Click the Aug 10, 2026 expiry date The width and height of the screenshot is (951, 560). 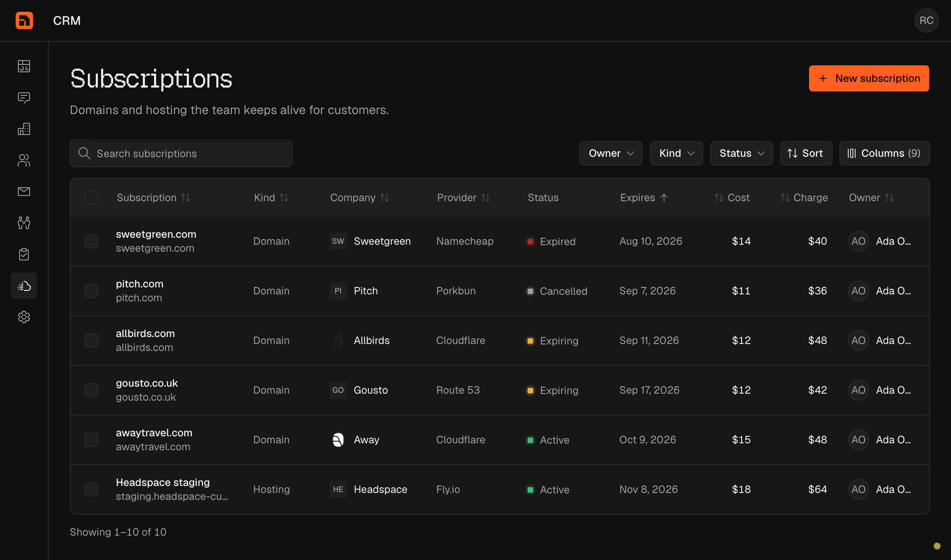pyautogui.click(x=651, y=241)
